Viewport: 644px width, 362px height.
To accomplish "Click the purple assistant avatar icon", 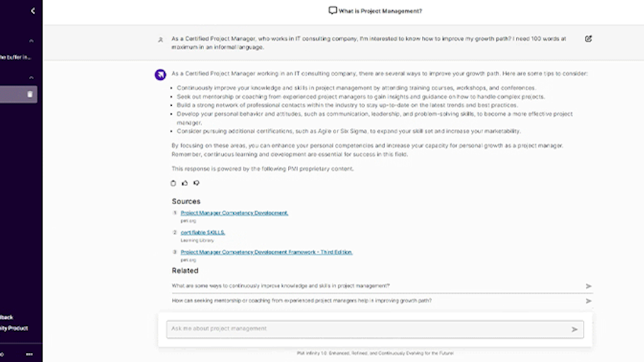I will [160, 75].
